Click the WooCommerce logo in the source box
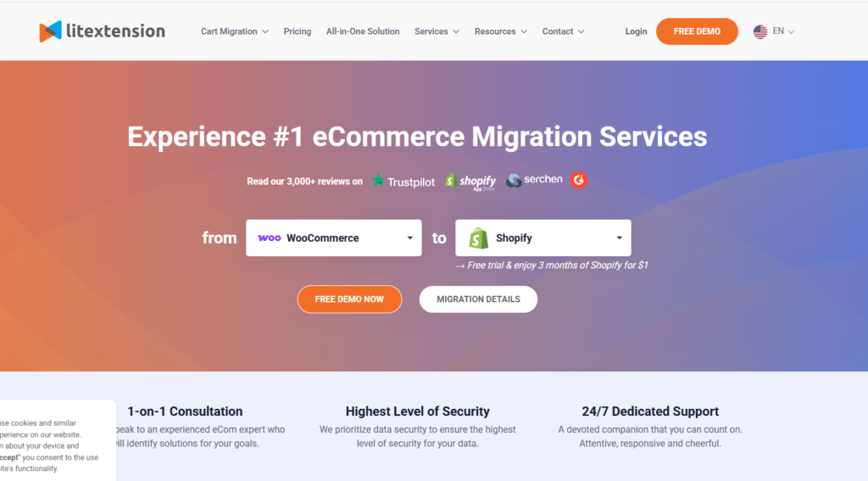The height and width of the screenshot is (481, 868). pos(269,238)
